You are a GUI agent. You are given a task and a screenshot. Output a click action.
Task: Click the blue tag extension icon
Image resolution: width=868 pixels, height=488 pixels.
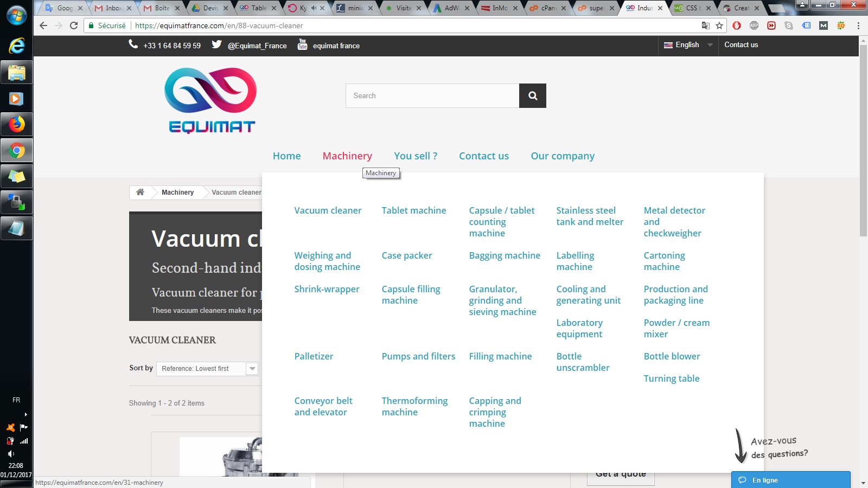(x=806, y=25)
